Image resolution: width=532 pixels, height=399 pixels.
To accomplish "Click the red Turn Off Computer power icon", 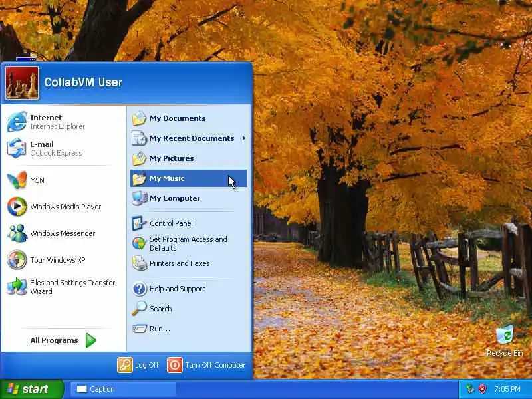I will pos(175,365).
